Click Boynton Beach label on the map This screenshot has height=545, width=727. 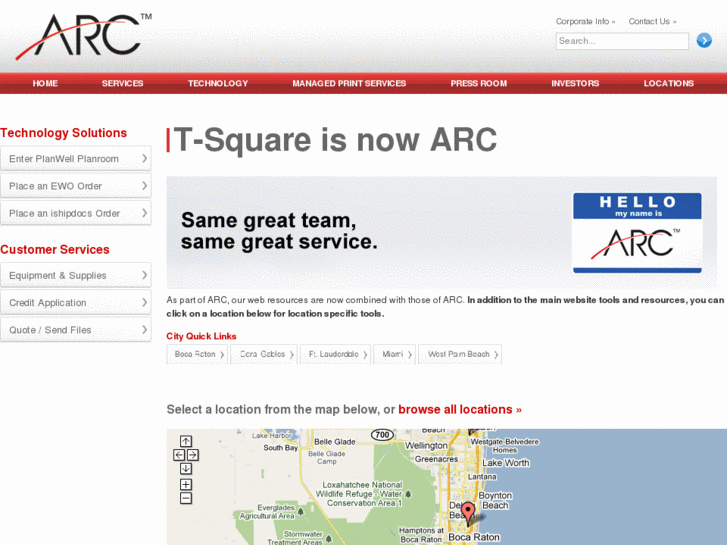tap(495, 500)
